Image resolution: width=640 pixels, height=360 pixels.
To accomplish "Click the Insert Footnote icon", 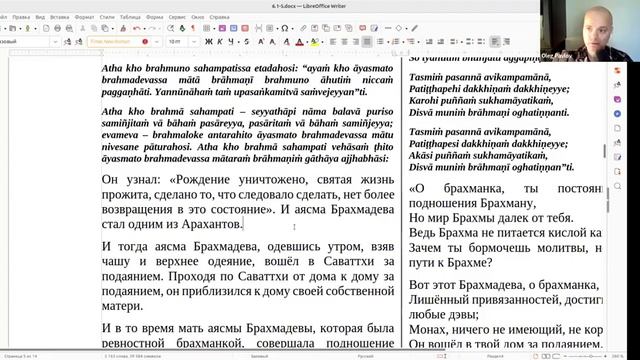I will click(314, 28).
